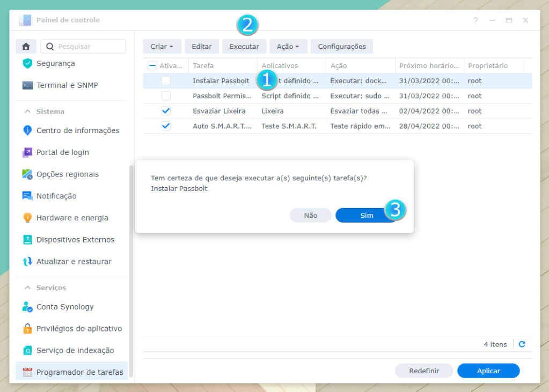This screenshot has height=392, width=549.
Task: Confirm with the Sim button
Action: point(367,215)
